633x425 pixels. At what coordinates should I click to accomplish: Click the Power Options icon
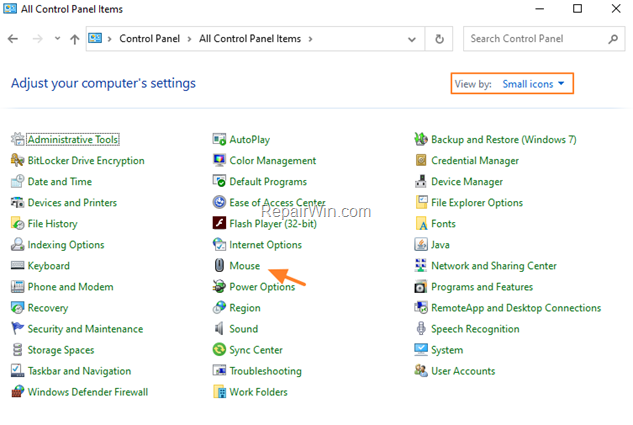click(219, 287)
